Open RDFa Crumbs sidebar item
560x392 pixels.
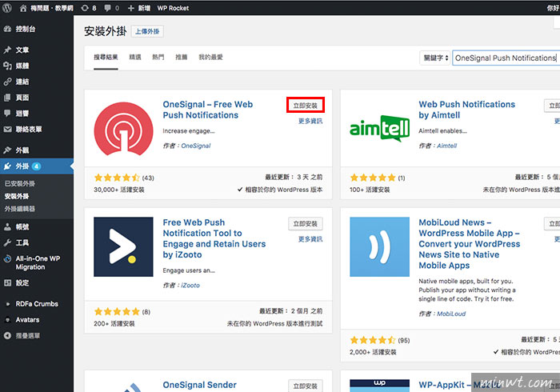click(x=37, y=304)
